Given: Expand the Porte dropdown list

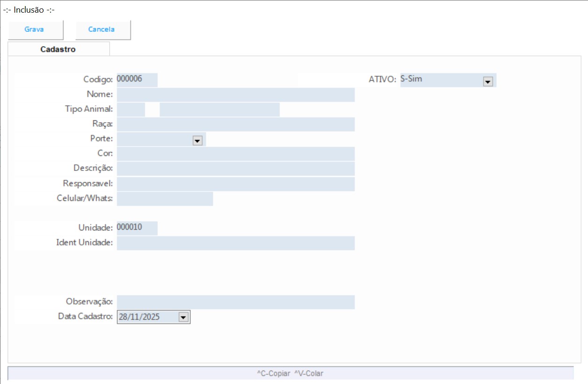Looking at the screenshot, I should click(x=197, y=140).
